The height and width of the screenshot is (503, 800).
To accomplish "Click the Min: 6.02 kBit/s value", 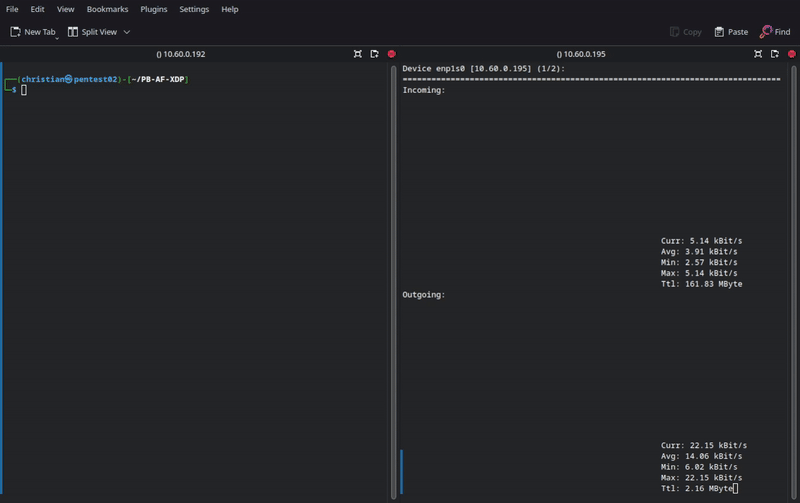I will click(699, 467).
